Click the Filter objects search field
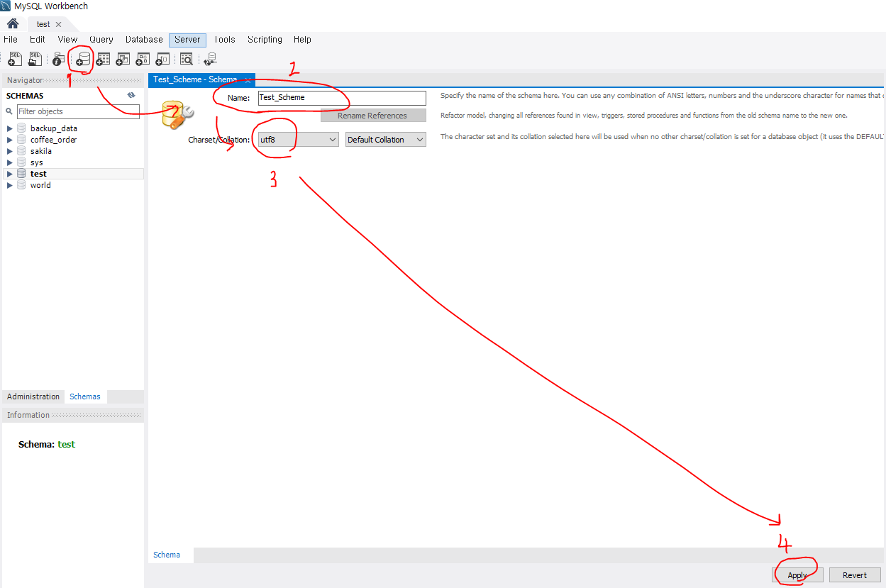The width and height of the screenshot is (886, 588). pos(78,111)
